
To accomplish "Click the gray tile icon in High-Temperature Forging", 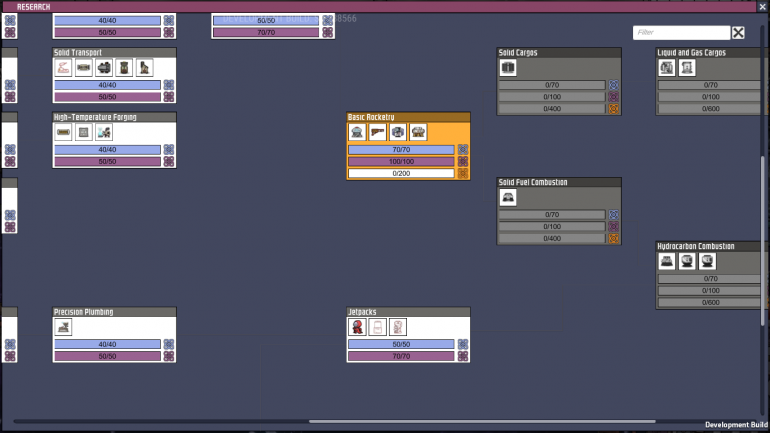I will click(x=83, y=132).
